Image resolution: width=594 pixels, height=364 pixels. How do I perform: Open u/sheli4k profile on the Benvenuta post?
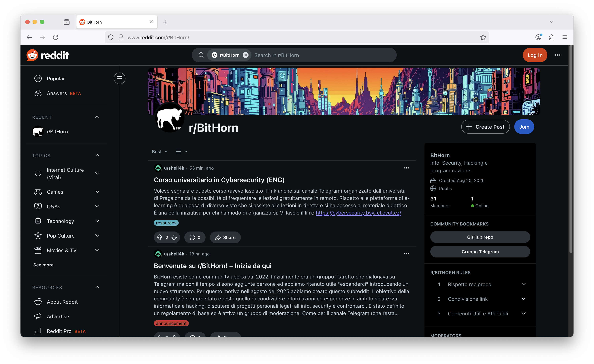174,254
